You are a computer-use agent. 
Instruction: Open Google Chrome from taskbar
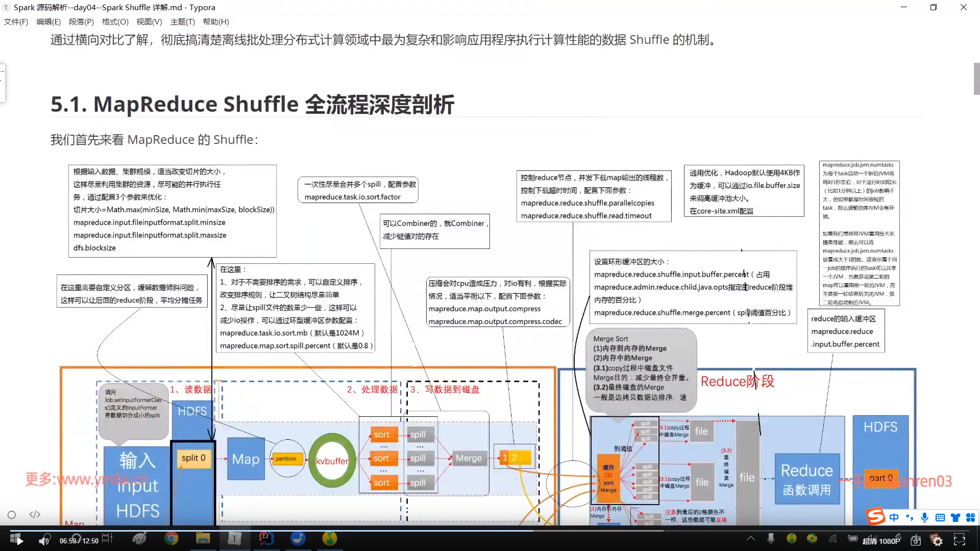(171, 539)
